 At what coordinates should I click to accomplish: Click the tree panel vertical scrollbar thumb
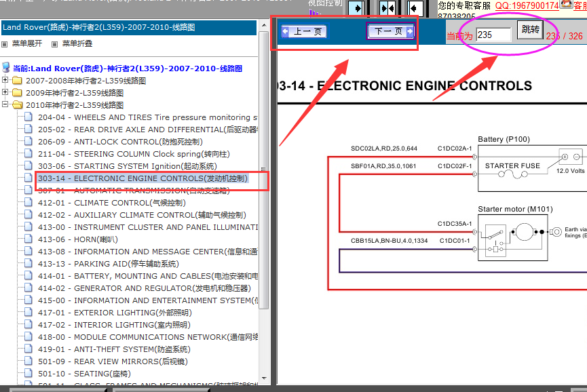264,170
